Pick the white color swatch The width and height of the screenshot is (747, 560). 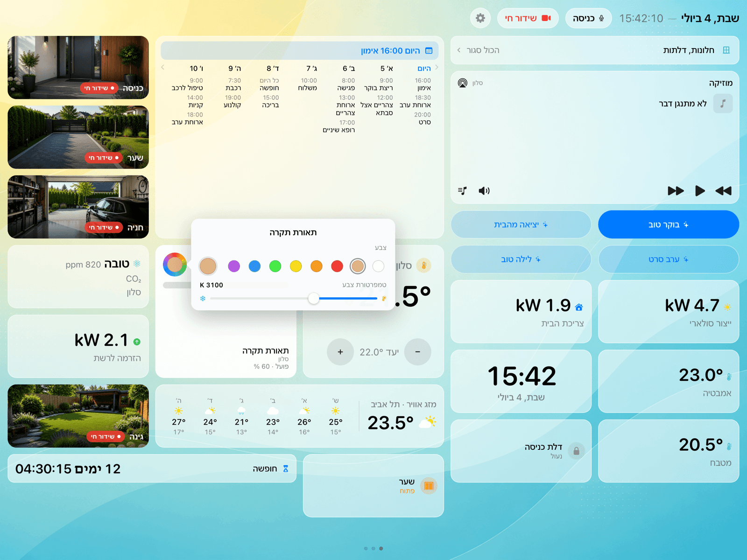tap(378, 266)
